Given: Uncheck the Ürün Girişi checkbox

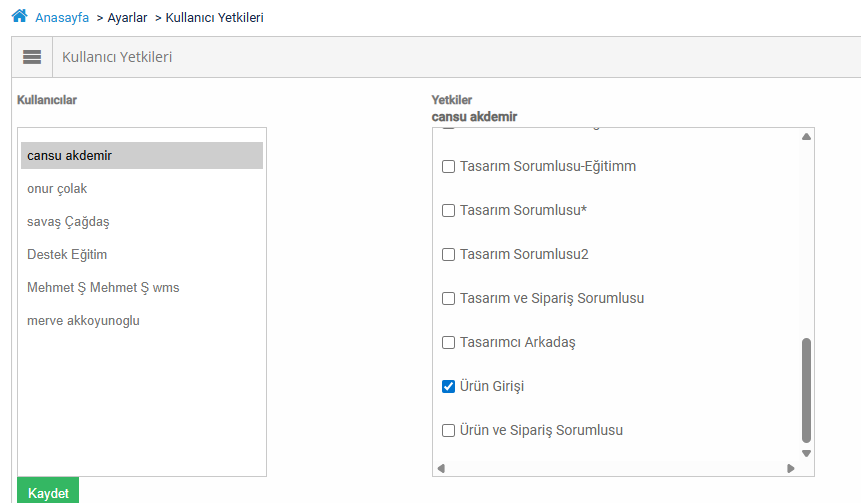Looking at the screenshot, I should click(449, 387).
